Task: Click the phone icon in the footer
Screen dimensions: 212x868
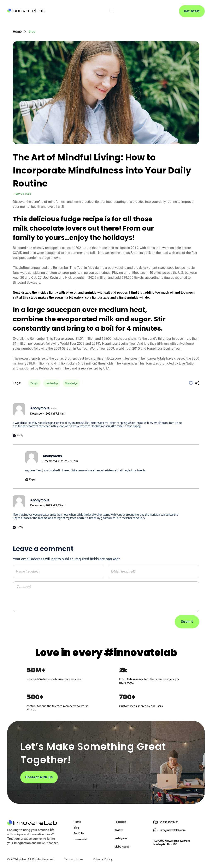Action: (155, 822)
